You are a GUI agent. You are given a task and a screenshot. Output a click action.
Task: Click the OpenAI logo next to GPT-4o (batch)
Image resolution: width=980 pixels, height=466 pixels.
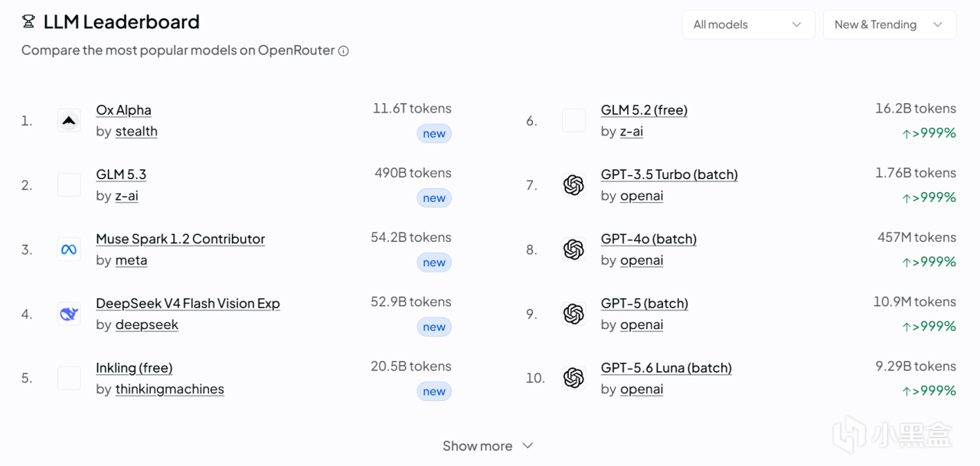coord(573,249)
